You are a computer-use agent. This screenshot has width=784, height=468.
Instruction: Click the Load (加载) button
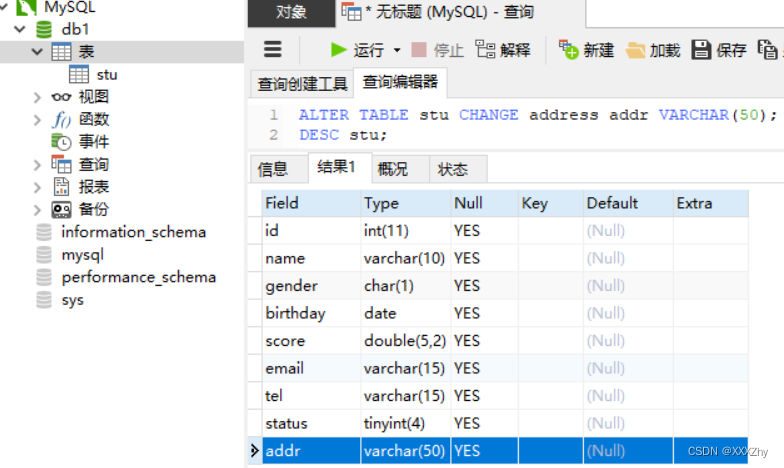pyautogui.click(x=653, y=50)
